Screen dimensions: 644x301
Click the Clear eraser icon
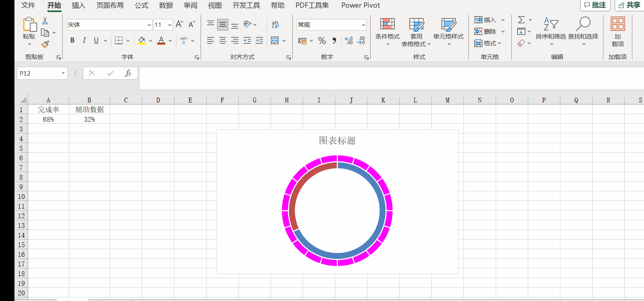521,43
